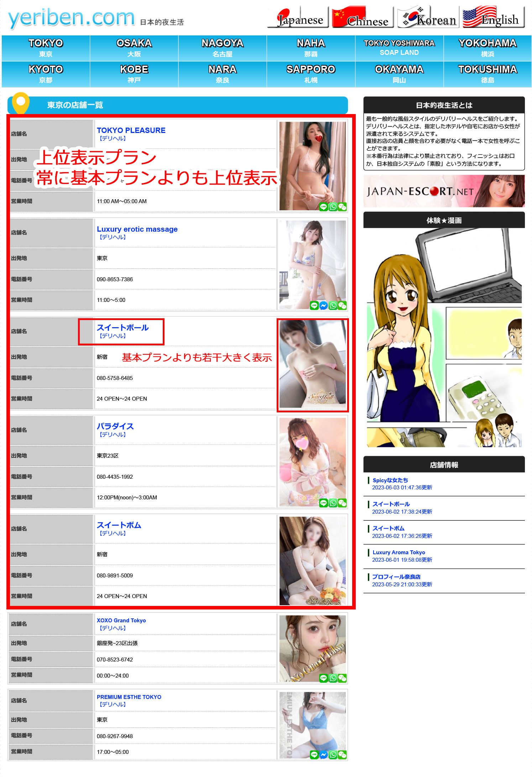Select NARA 奈良 area tab
The height and width of the screenshot is (777, 532).
223,74
